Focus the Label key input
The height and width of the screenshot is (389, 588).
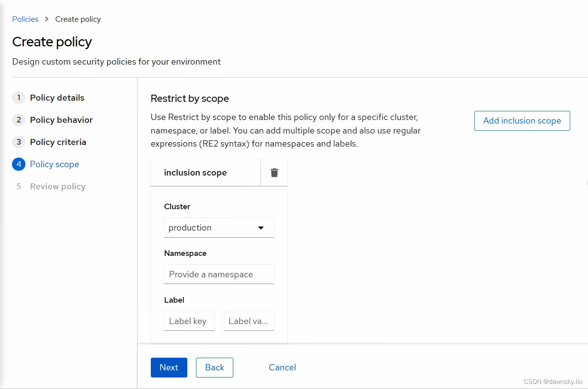tap(189, 321)
